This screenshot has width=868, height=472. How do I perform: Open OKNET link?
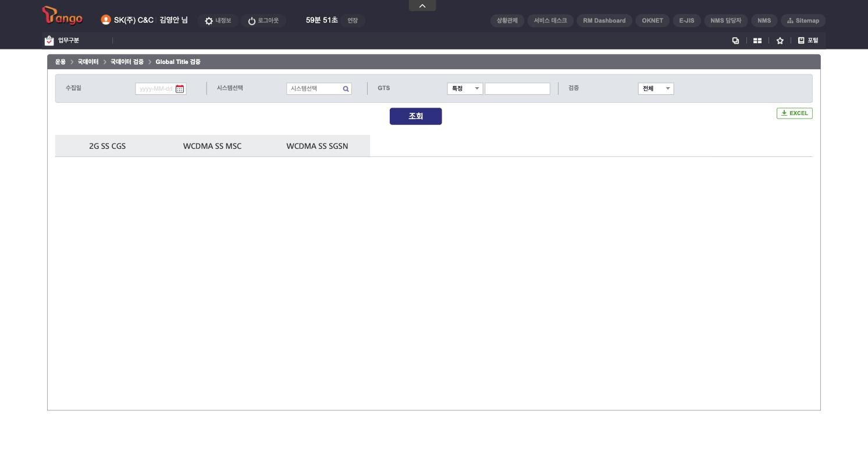[x=653, y=20]
